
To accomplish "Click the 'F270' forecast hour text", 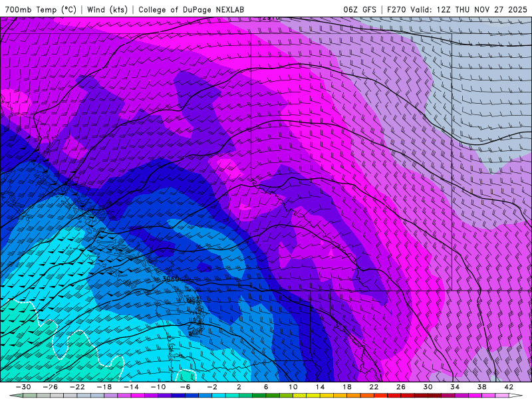I will (x=397, y=10).
